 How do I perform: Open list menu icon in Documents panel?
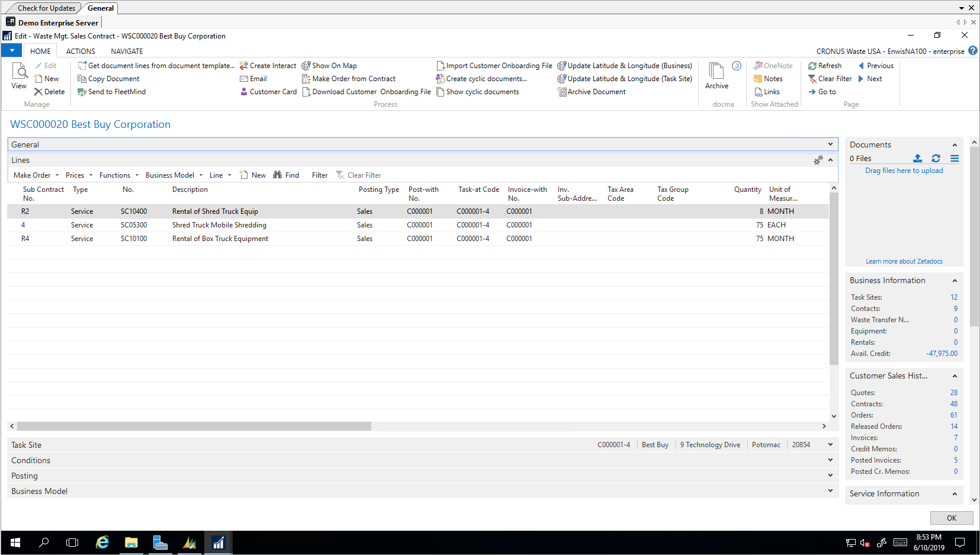pos(955,158)
